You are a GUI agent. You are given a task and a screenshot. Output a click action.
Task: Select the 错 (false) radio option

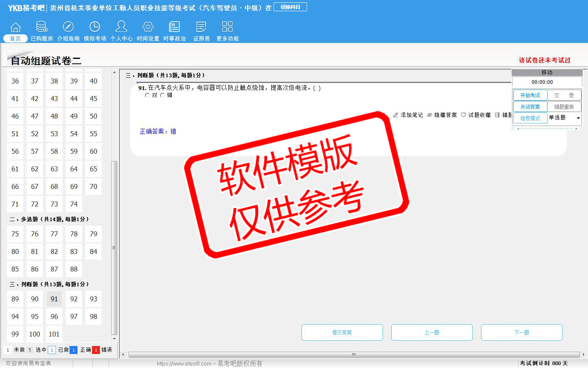coord(163,95)
